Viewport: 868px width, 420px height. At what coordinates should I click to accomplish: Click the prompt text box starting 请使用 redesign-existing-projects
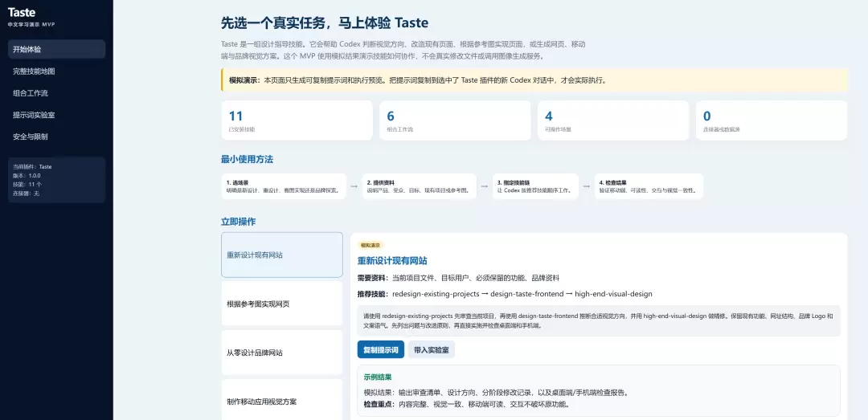pos(599,321)
